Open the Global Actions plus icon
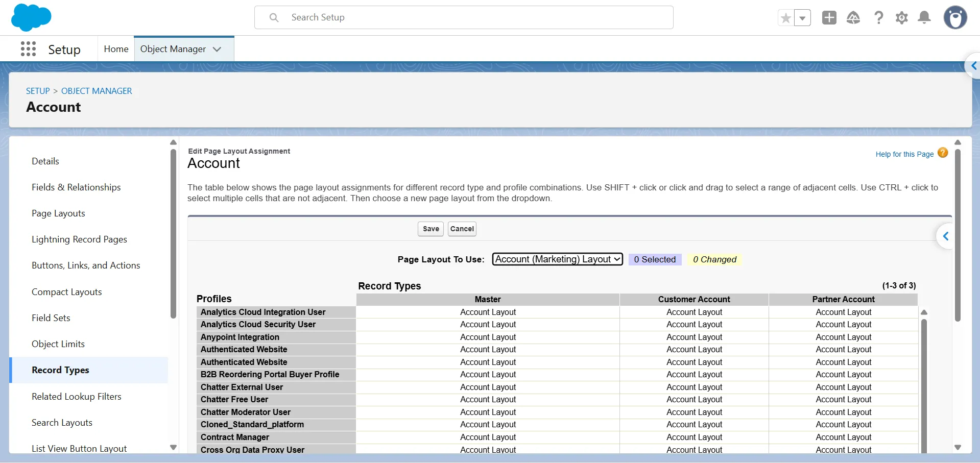 pyautogui.click(x=829, y=18)
